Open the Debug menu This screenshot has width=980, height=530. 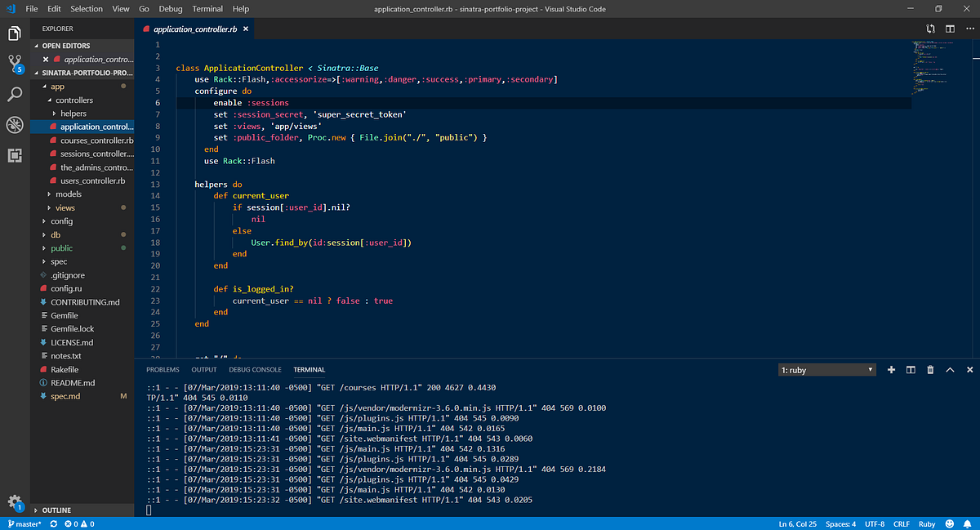pos(170,9)
